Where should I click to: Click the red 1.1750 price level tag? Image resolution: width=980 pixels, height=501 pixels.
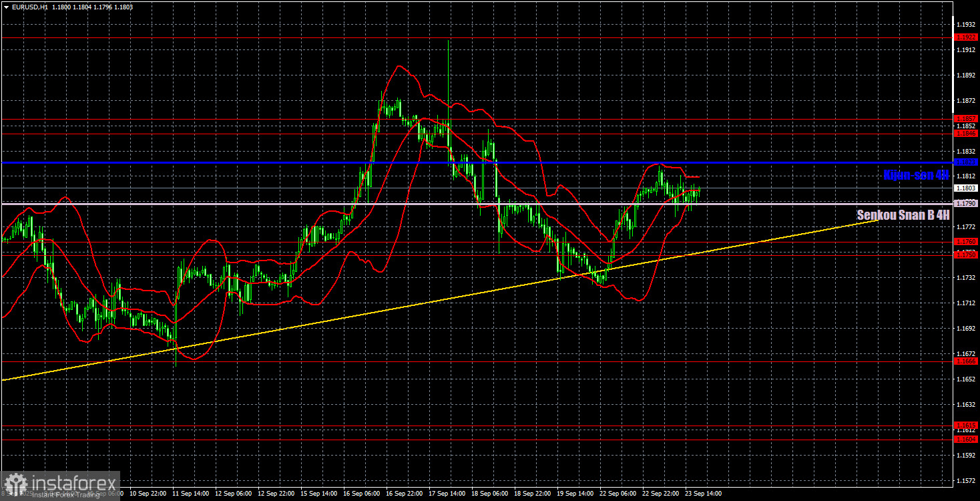[966, 255]
